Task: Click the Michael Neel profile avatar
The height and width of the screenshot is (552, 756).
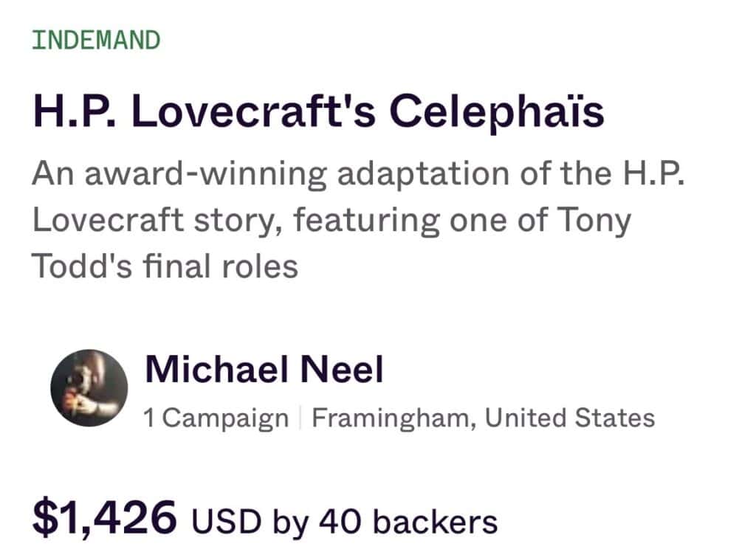Action: 89,388
